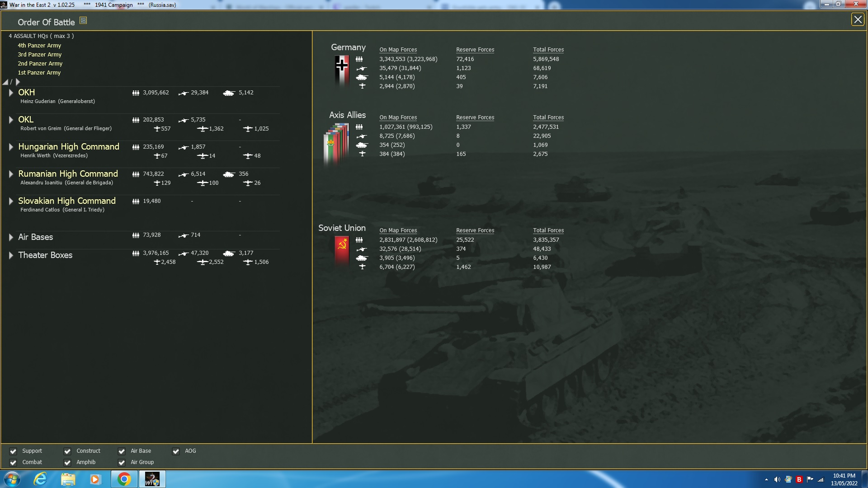The width and height of the screenshot is (868, 488).
Task: Click the Soviet Union flag icon
Action: [342, 251]
